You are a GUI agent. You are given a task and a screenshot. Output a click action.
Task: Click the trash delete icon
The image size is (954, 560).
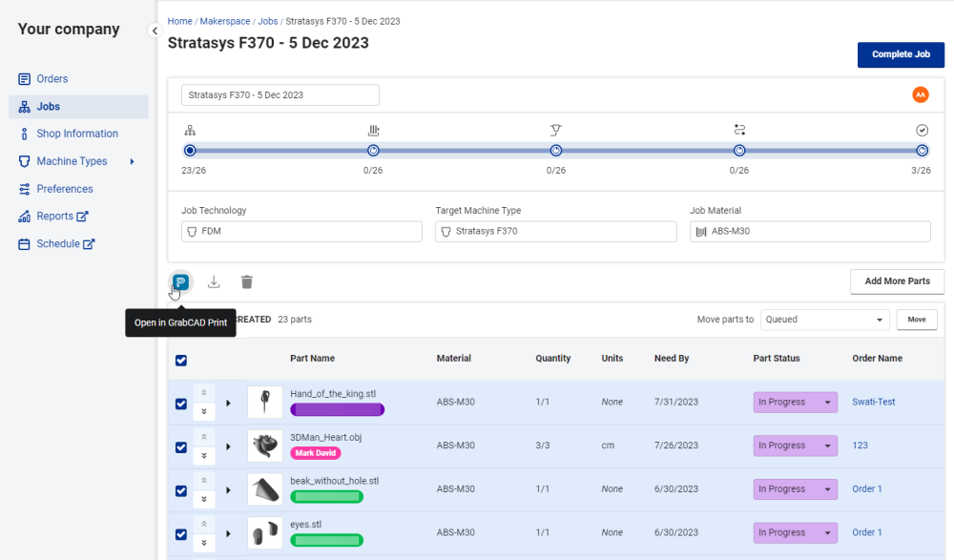[246, 281]
